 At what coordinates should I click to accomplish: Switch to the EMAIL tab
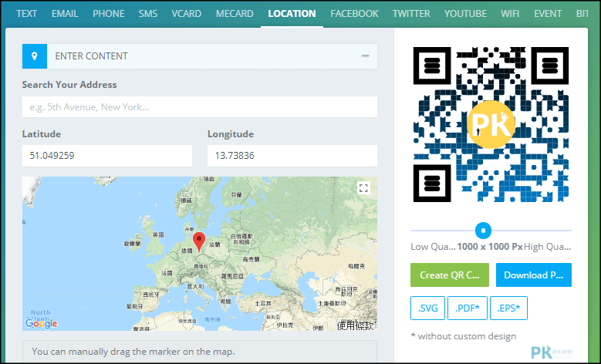point(65,13)
